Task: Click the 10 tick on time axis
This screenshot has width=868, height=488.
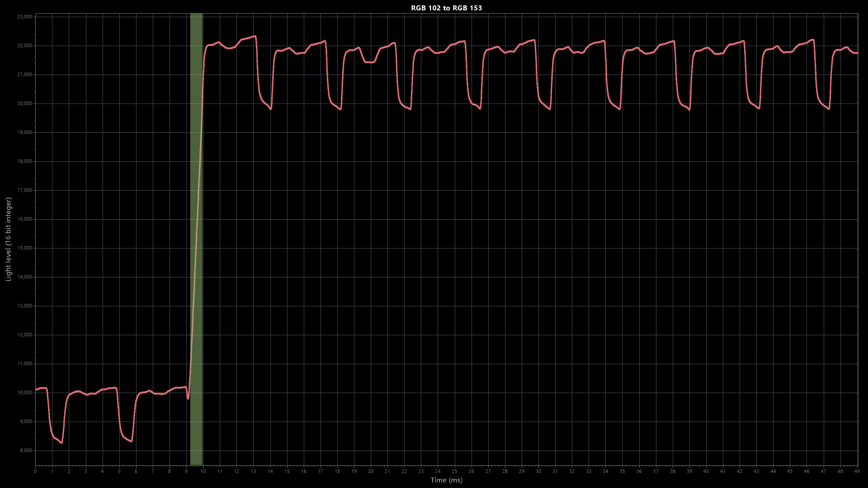Action: 203,471
